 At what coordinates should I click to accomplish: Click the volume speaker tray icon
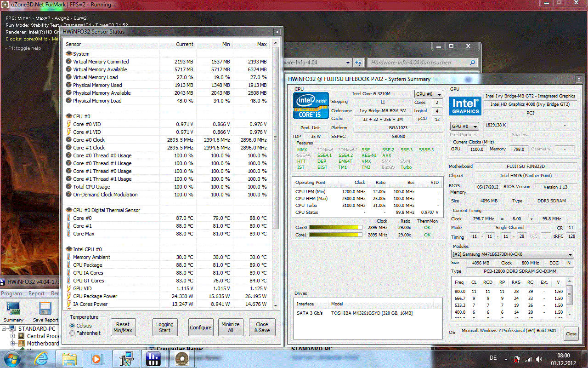(539, 359)
